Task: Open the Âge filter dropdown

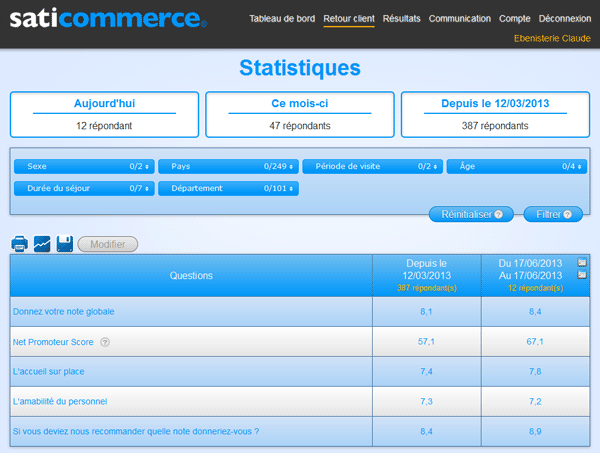Action: (x=515, y=167)
